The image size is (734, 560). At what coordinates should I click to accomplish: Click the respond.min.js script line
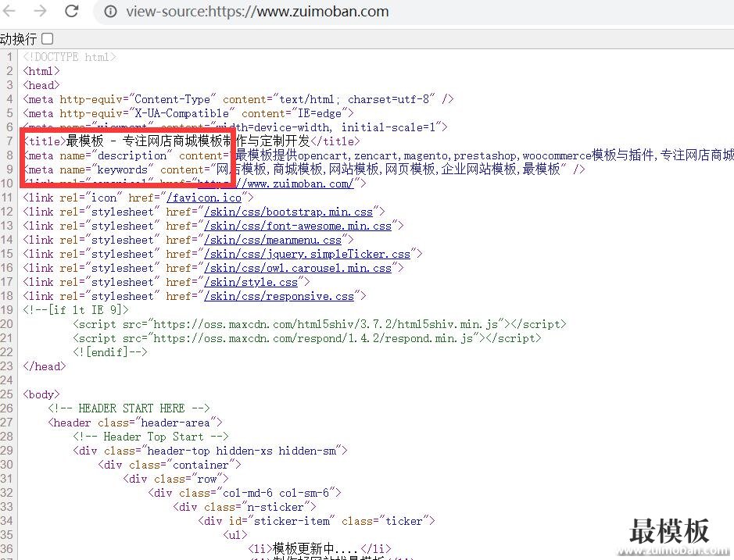(306, 337)
